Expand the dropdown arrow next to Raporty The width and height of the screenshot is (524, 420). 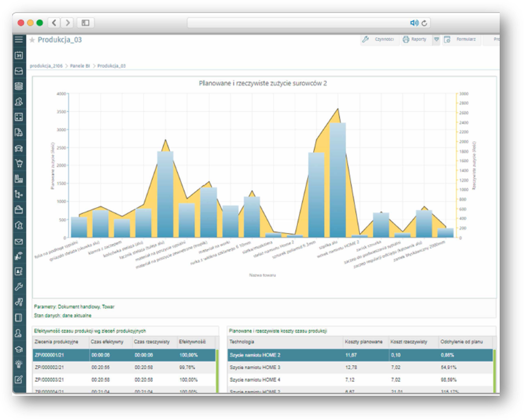[436, 39]
